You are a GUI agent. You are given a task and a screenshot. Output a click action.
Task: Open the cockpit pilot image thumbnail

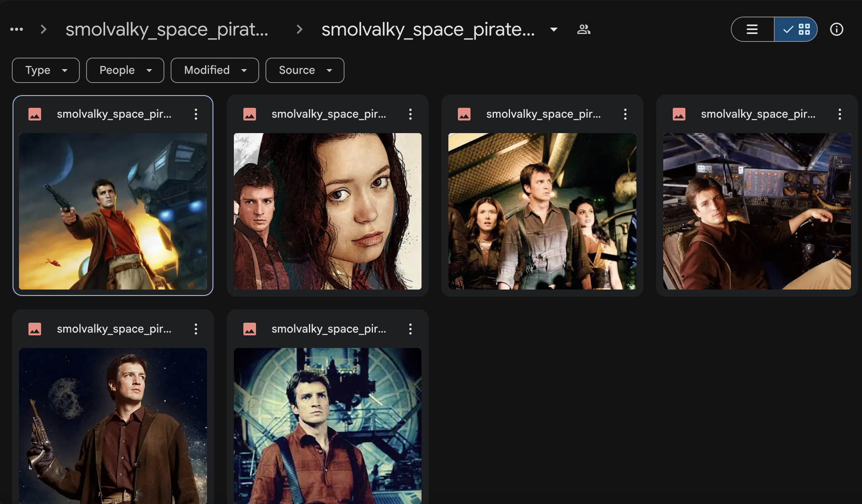(x=757, y=211)
